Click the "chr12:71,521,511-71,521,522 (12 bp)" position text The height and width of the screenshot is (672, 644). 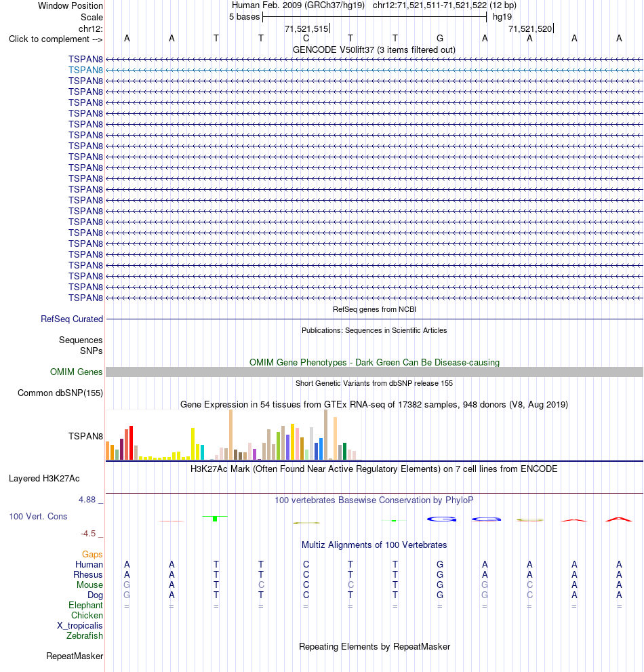(444, 5)
